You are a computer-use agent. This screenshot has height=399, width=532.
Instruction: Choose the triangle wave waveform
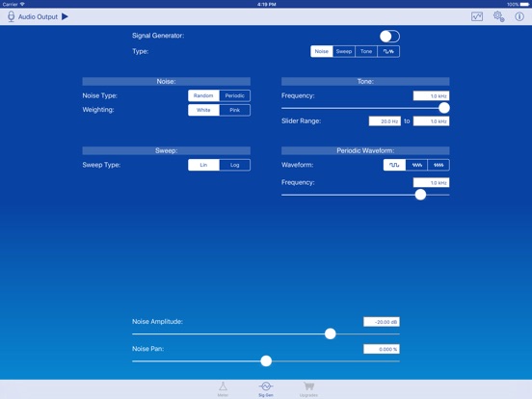[x=416, y=165]
